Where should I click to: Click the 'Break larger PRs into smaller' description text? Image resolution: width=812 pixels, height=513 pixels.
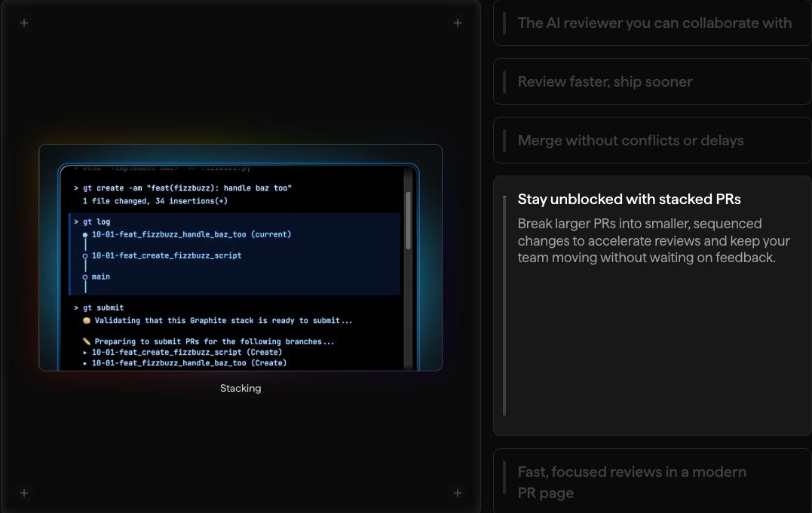[654, 241]
